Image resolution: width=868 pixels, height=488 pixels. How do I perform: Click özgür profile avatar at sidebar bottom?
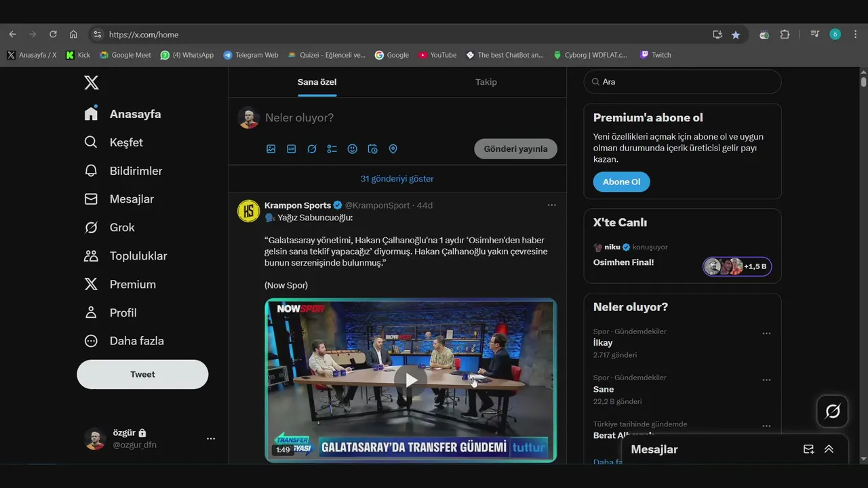coord(95,439)
